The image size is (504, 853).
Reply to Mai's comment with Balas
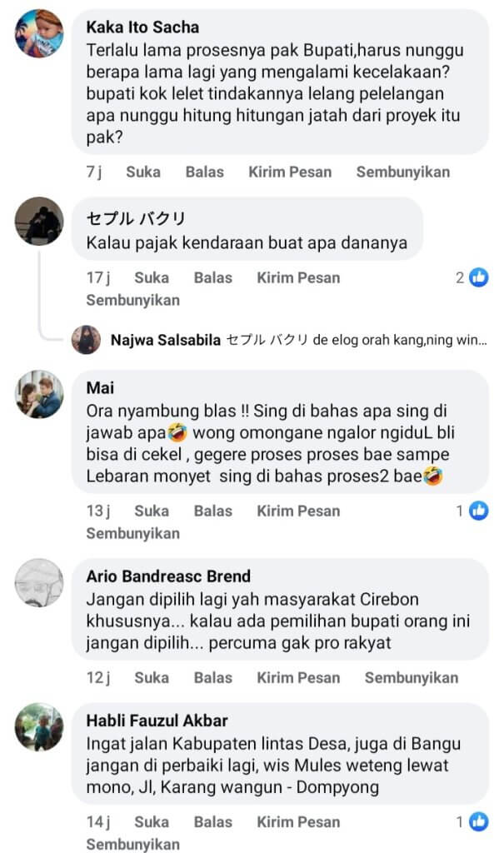(212, 511)
